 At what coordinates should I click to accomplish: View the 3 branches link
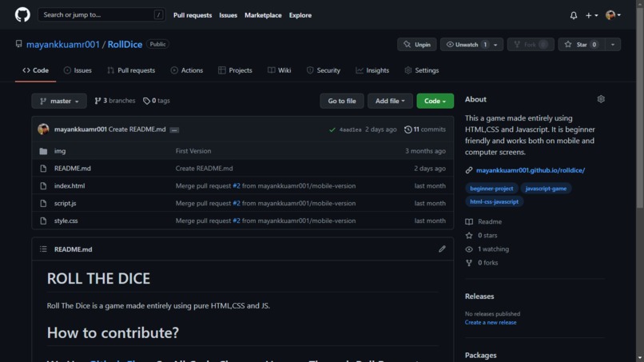pos(114,101)
